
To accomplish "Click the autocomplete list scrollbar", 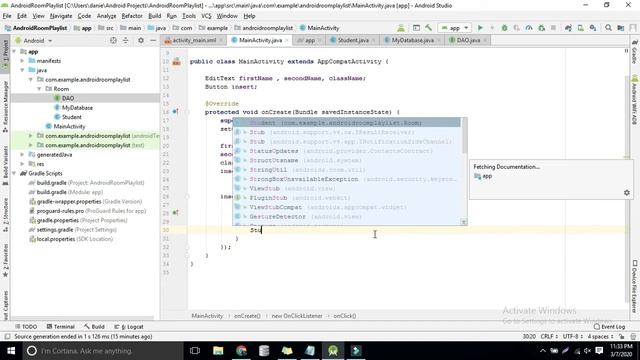I will click(464, 136).
